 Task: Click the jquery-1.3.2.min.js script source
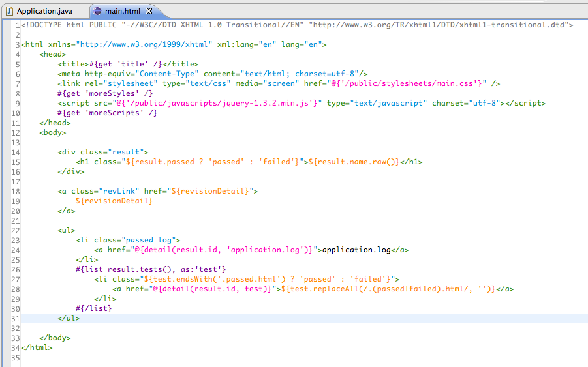[x=209, y=103]
